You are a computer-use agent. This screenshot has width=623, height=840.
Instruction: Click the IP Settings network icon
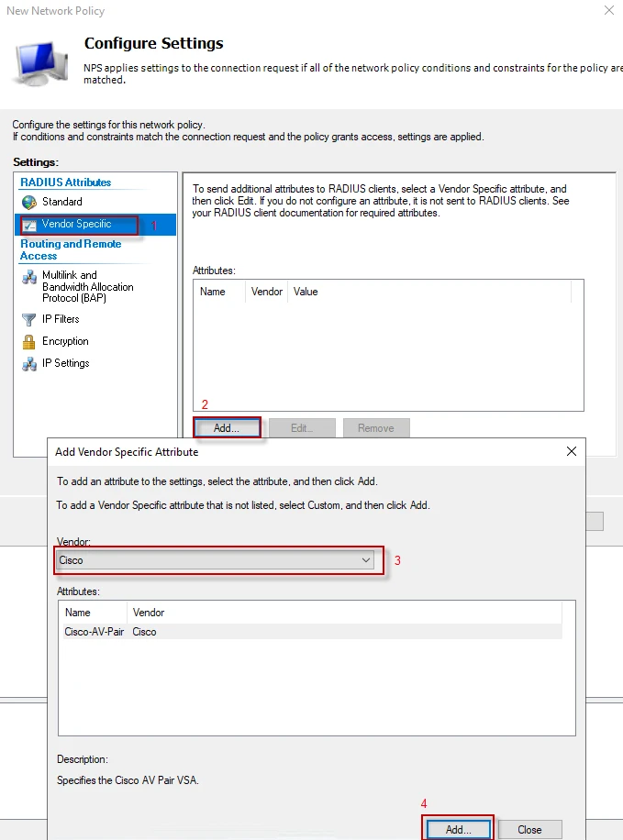click(29, 364)
